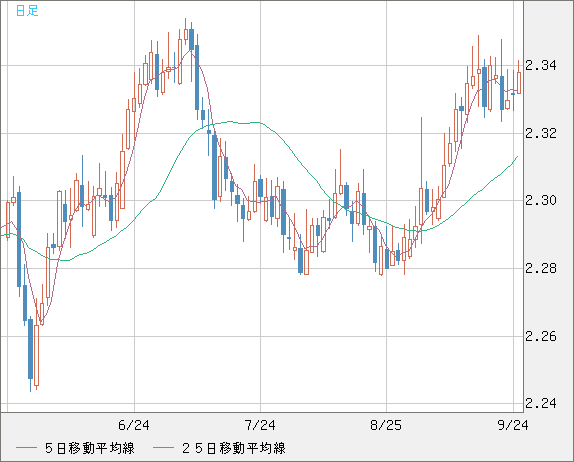Click the 2.28 price axis label
The image size is (574, 462).
(541, 269)
